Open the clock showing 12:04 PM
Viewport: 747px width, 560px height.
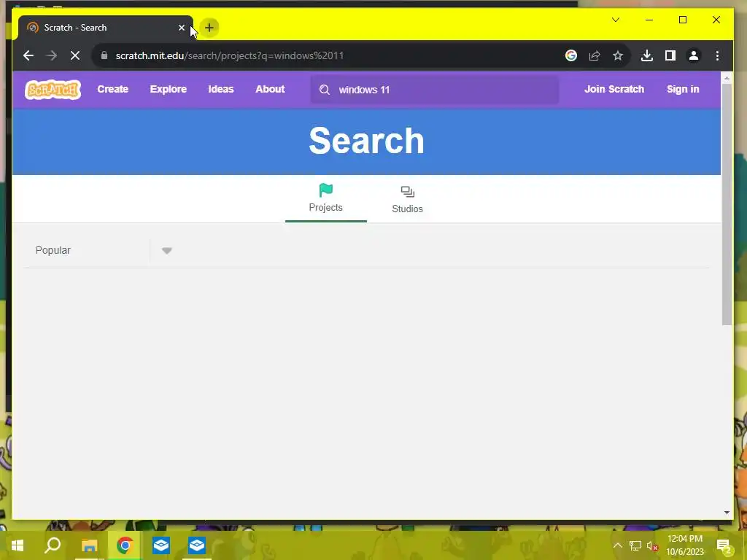click(x=684, y=545)
